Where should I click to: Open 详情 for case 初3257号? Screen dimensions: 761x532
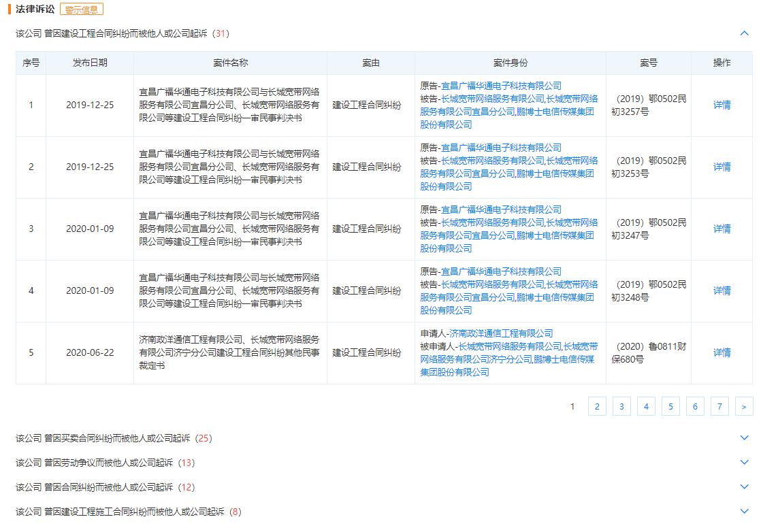[x=722, y=105]
